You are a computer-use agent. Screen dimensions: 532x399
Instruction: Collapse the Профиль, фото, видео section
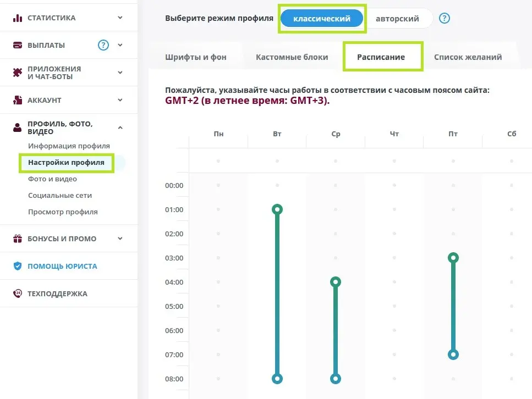[x=120, y=128]
